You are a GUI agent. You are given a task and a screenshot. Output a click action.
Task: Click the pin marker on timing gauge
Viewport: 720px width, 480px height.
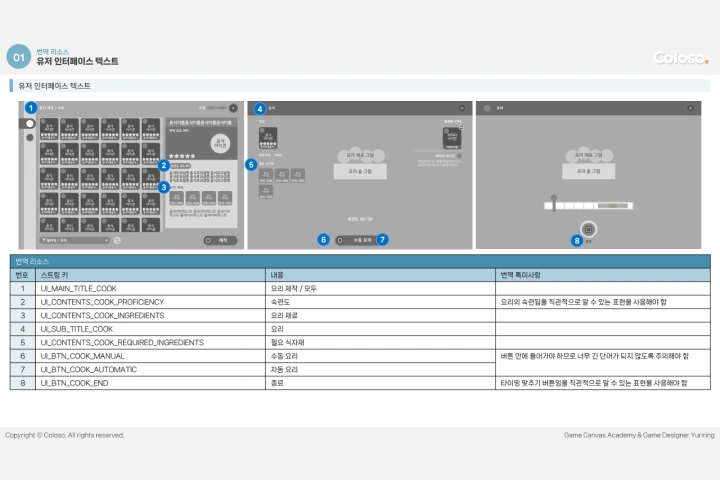(554, 202)
